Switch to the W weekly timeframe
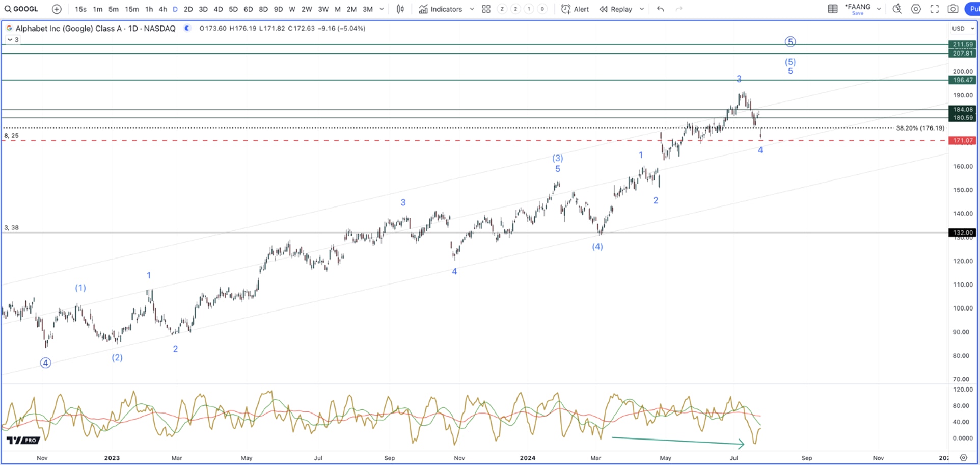 292,9
